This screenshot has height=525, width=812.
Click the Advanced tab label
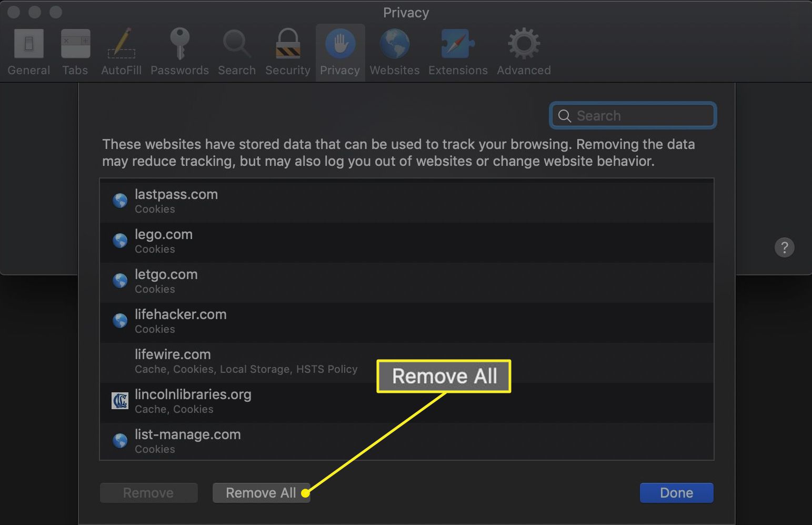coord(524,70)
